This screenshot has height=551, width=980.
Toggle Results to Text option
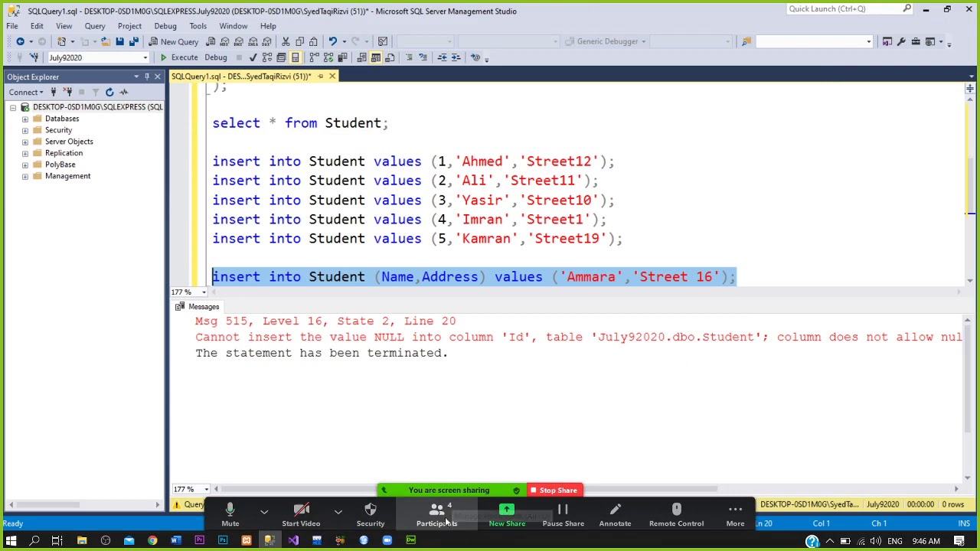pos(361,57)
